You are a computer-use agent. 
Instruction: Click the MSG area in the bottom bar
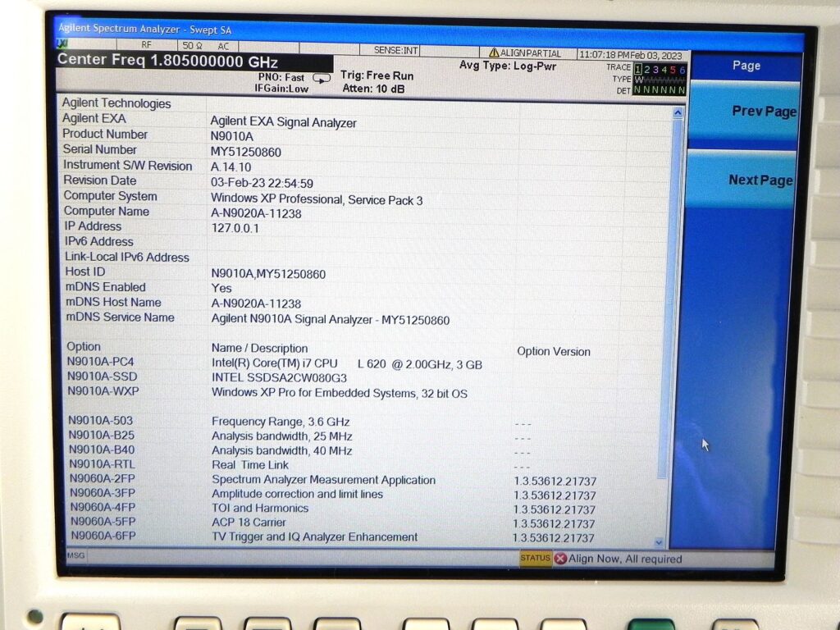(x=76, y=555)
